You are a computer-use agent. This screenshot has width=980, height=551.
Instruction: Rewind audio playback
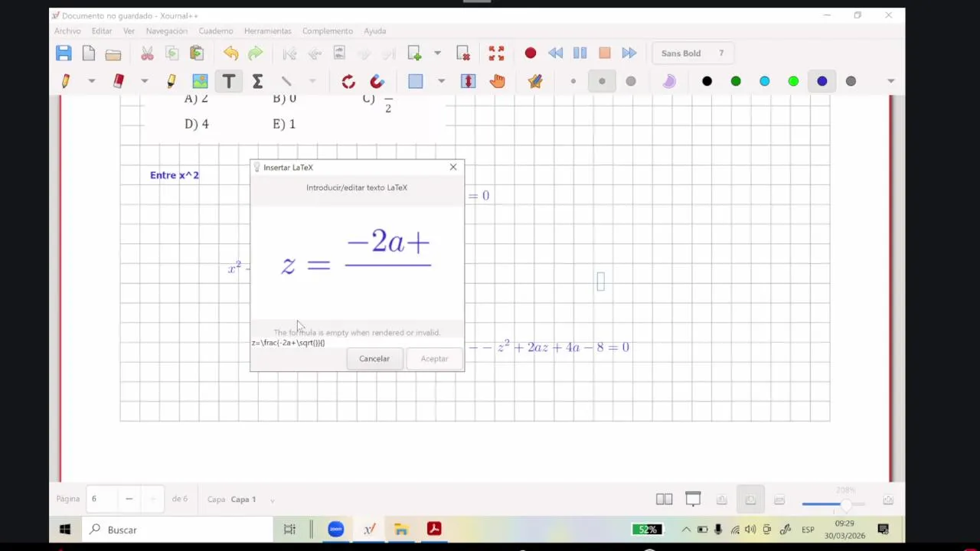coord(555,54)
